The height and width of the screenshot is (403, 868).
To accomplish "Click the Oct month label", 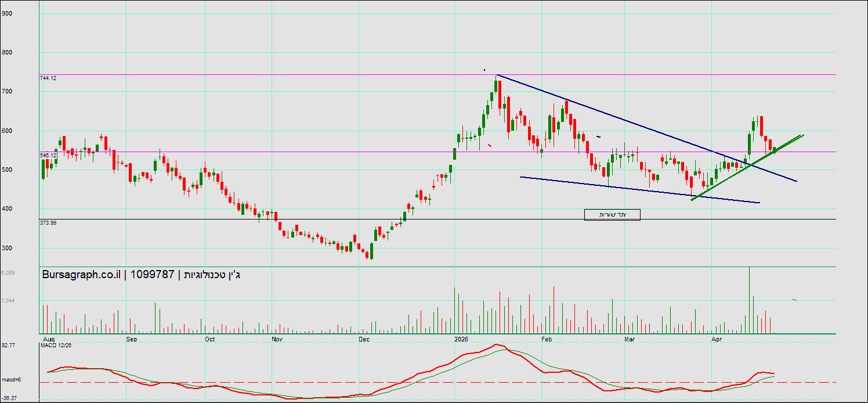I will point(210,339).
